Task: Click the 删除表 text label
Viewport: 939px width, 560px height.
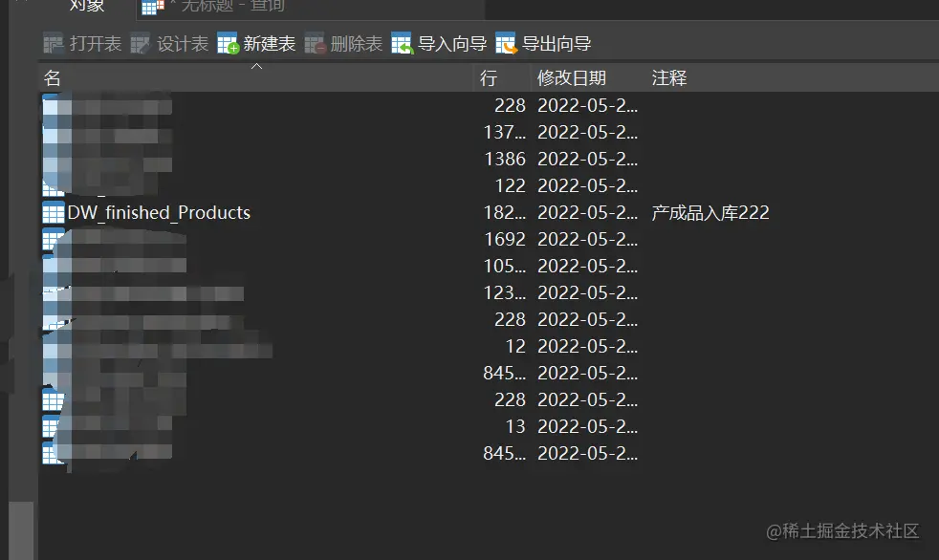Action: (356, 44)
